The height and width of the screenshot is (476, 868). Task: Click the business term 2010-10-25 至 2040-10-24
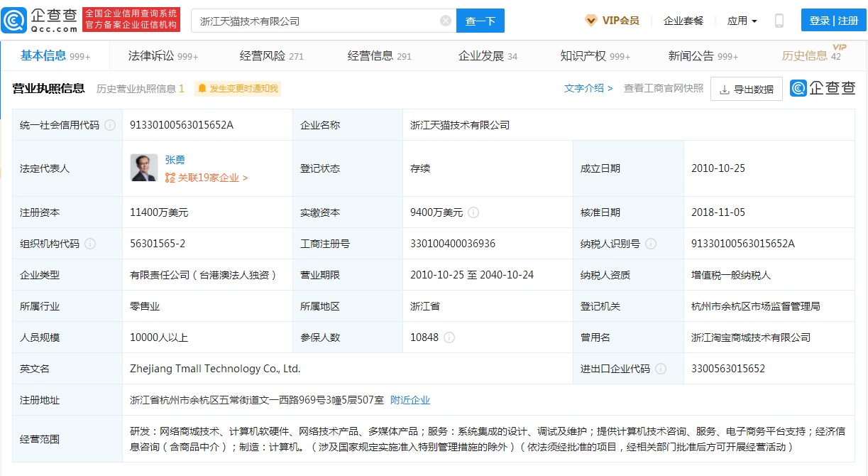click(472, 275)
